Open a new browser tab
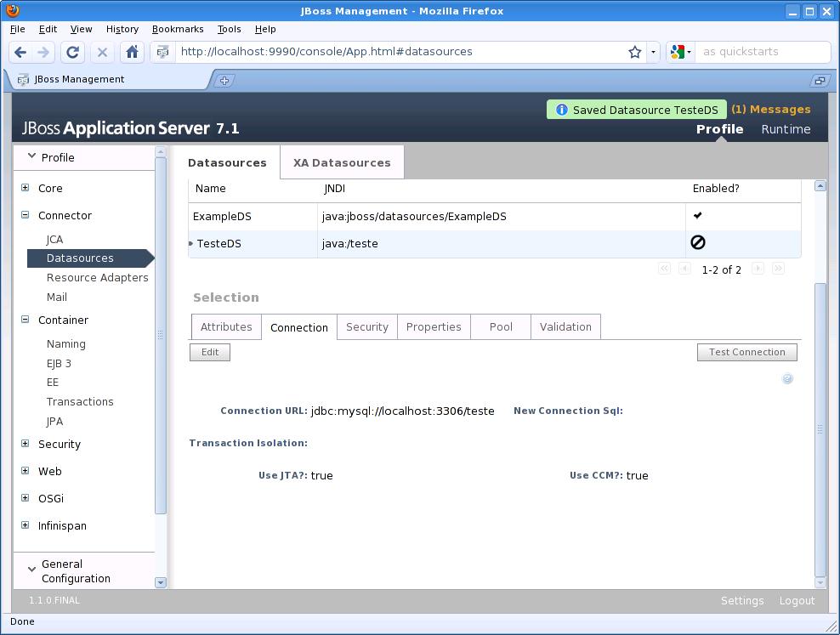 coord(224,81)
